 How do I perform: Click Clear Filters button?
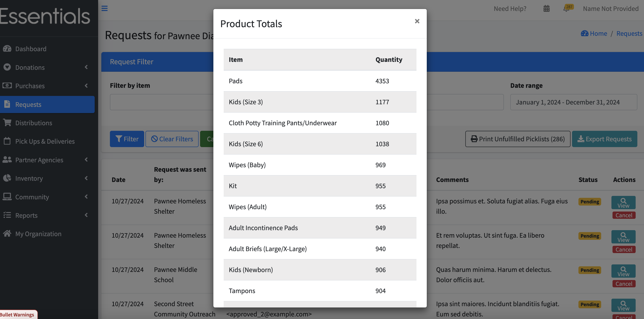172,139
